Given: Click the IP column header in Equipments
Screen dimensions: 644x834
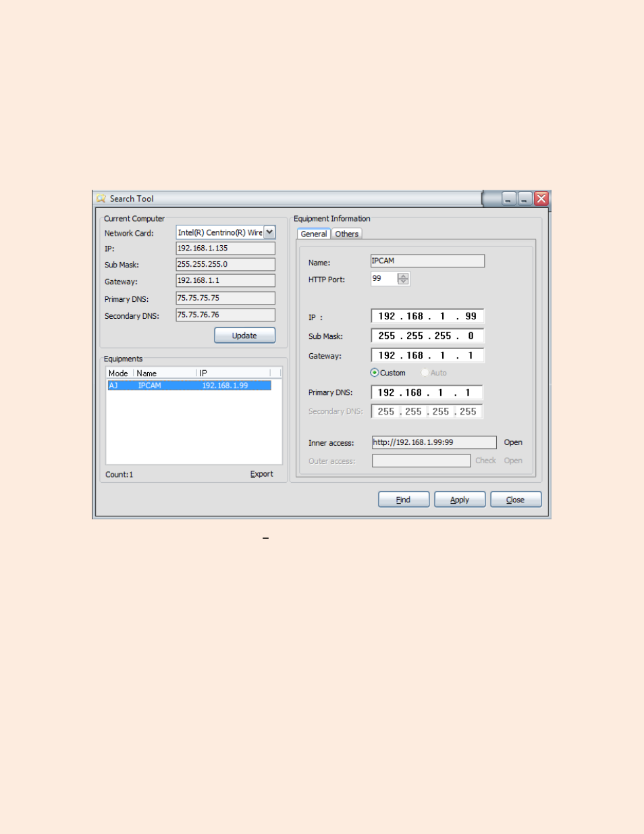Looking at the screenshot, I should click(x=234, y=373).
